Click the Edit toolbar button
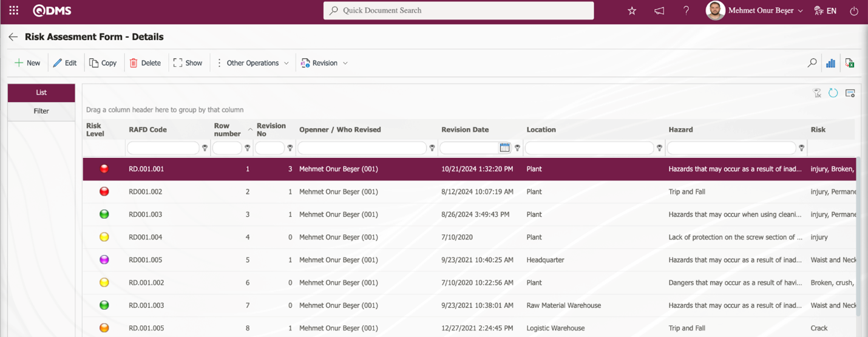 [x=65, y=63]
